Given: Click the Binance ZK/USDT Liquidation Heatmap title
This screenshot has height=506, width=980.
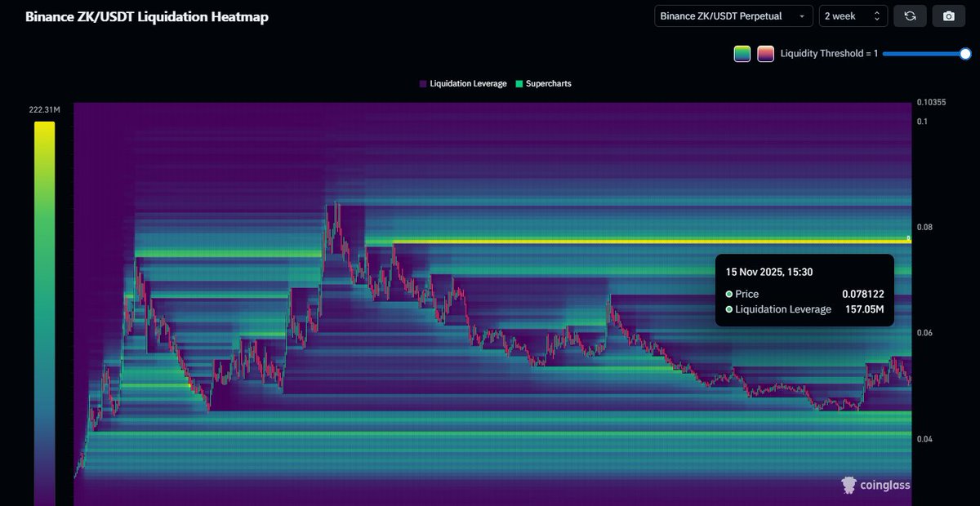Looking at the screenshot, I should click(x=147, y=17).
